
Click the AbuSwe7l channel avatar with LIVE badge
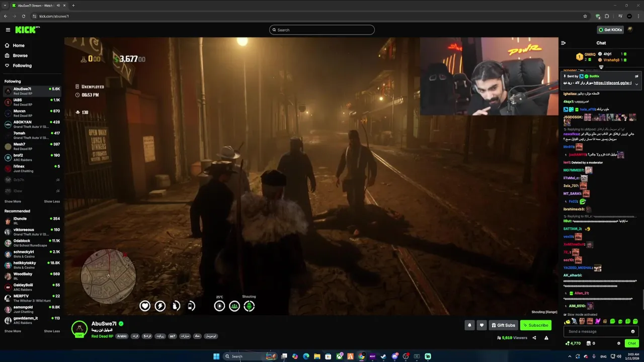tap(79, 329)
